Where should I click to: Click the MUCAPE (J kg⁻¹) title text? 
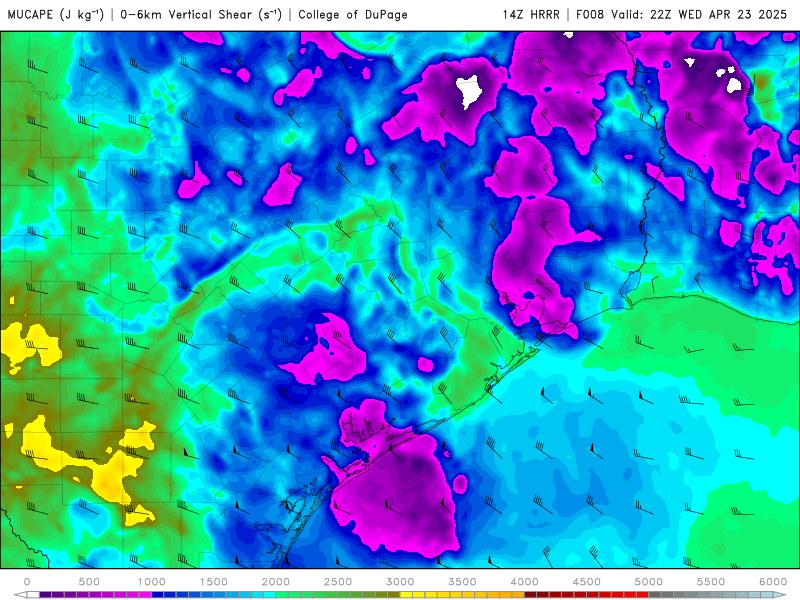coord(56,15)
